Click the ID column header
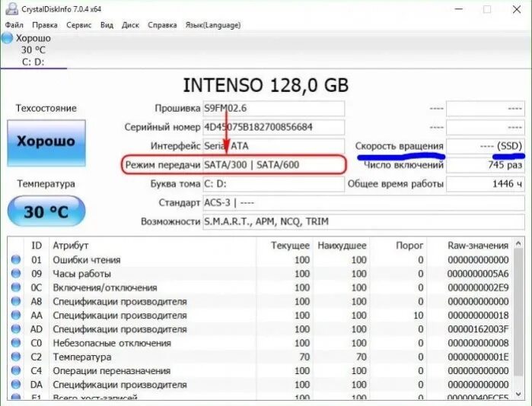532x406 pixels. point(37,246)
